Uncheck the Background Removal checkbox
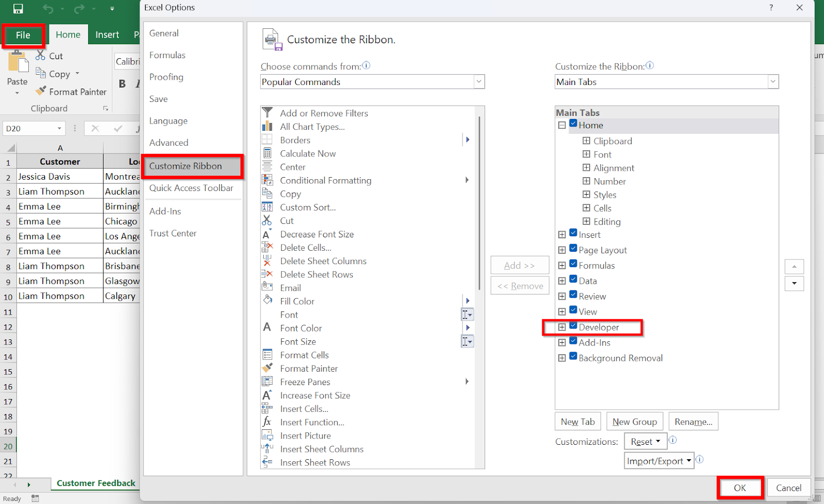Viewport: 824px width, 504px height. click(x=573, y=357)
